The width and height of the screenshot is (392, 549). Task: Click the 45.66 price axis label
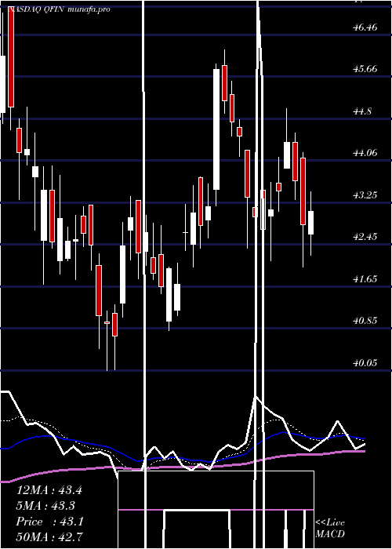tap(365, 69)
